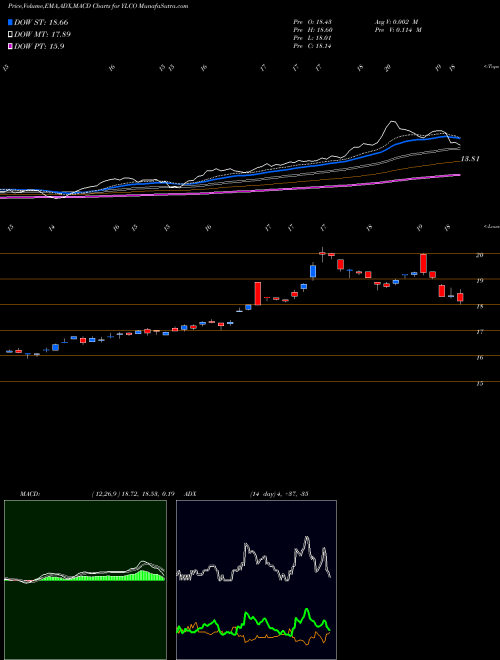Click the ADX panel heading
The height and width of the screenshot is (660, 500).
pos(191,494)
